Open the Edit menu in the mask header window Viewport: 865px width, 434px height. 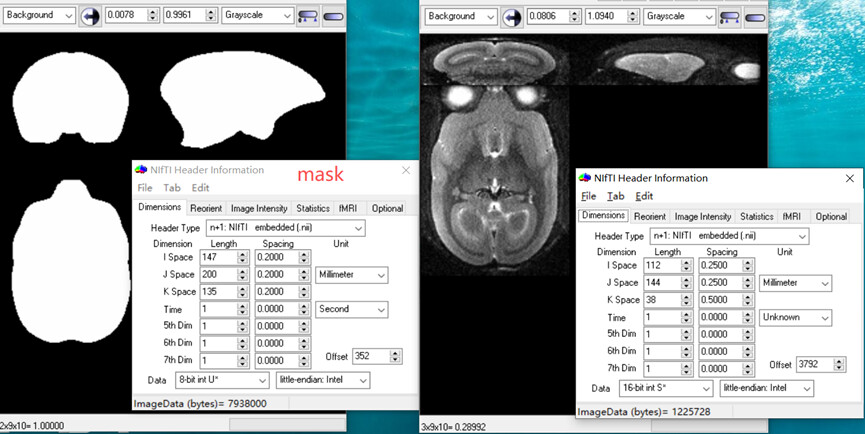click(200, 188)
